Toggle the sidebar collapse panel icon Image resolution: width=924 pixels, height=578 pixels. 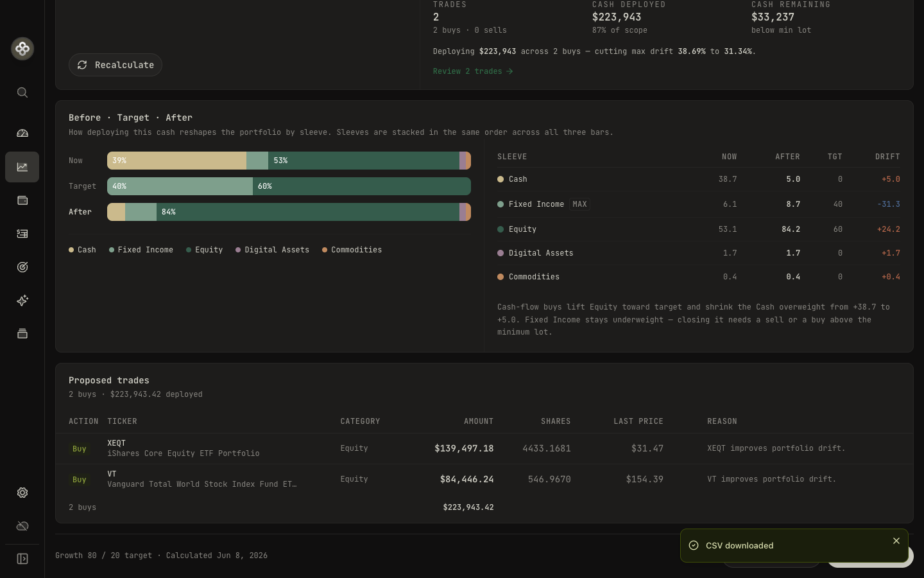(x=22, y=559)
